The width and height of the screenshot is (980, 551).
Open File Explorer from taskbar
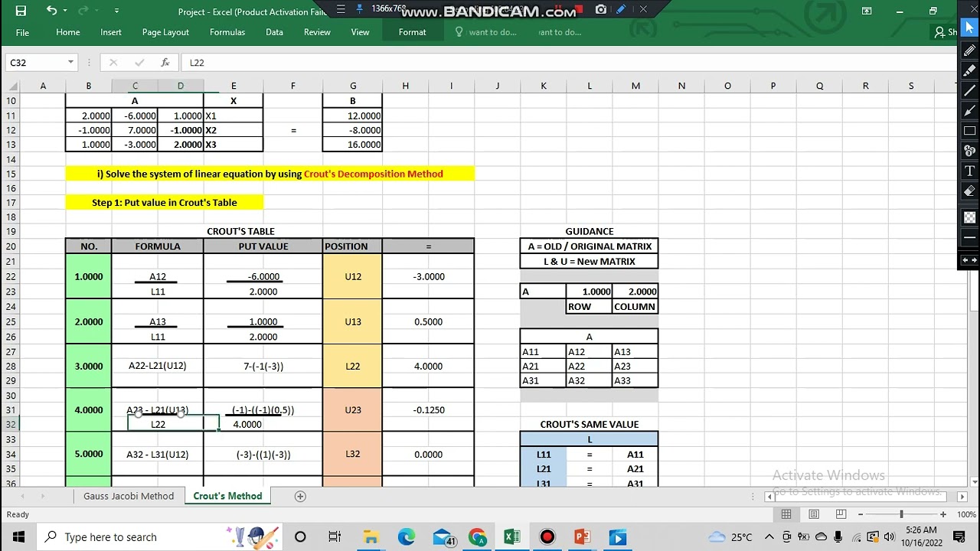(371, 536)
